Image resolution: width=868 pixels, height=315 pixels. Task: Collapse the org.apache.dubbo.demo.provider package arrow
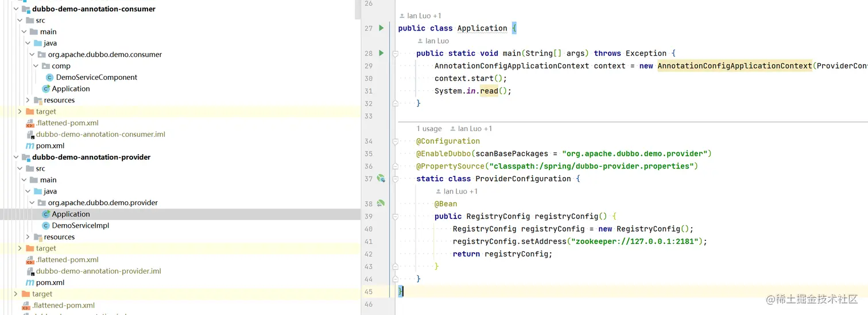[32, 203]
